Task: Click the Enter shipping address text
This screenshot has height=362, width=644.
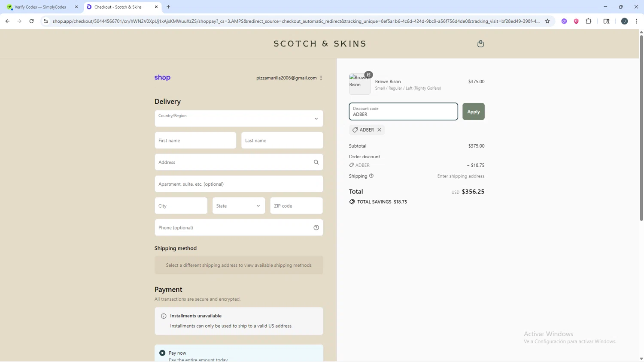Action: [461, 176]
